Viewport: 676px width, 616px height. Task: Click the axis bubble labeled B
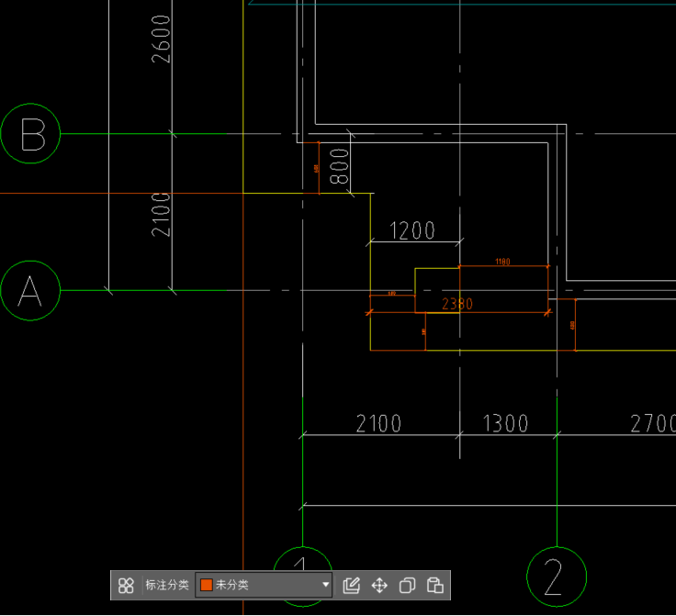pyautogui.click(x=30, y=133)
